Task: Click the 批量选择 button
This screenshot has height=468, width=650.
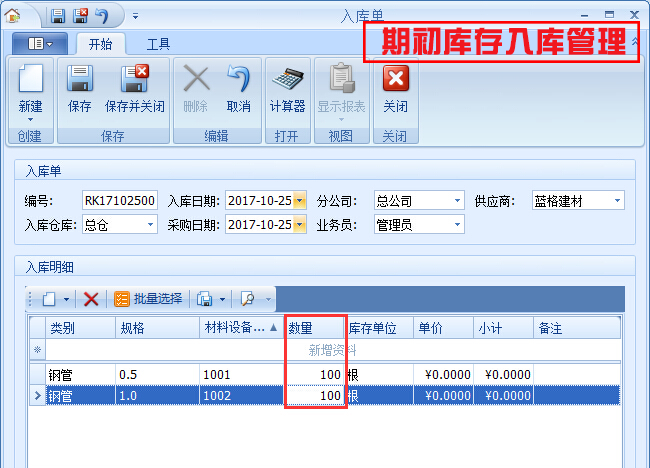Action: [148, 299]
